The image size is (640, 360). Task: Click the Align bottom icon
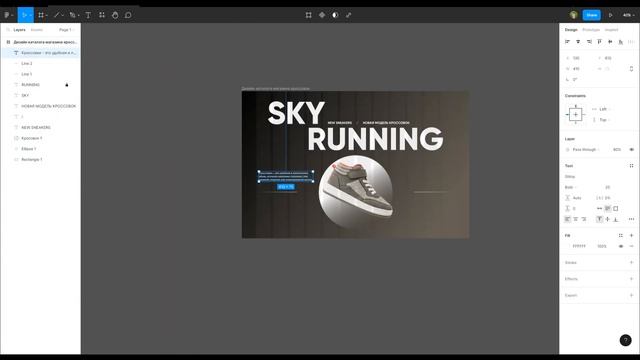coord(621,42)
